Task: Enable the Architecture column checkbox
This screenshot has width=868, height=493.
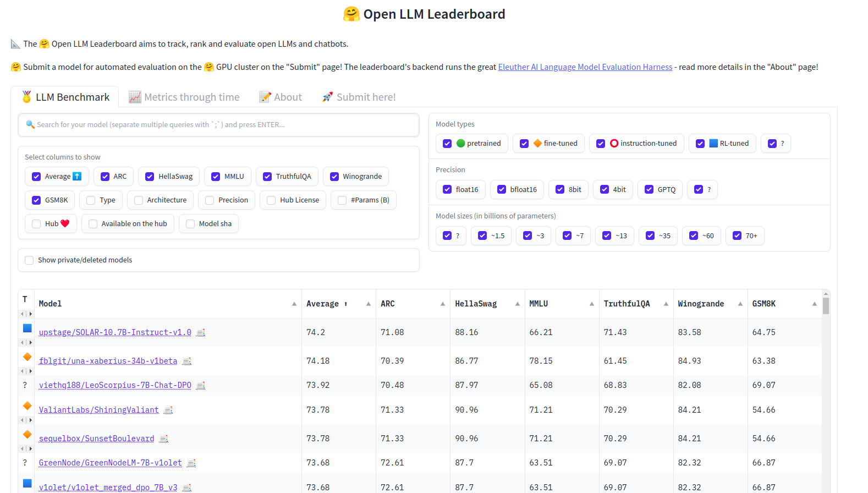Action: click(139, 200)
